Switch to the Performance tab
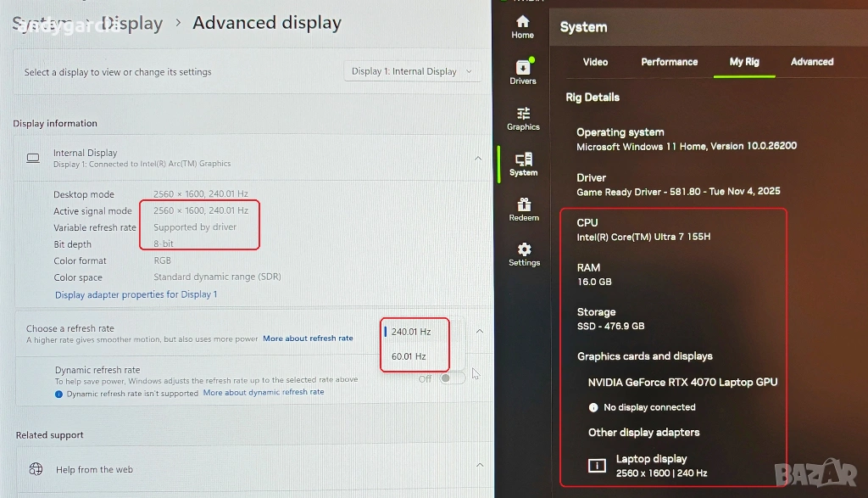This screenshot has width=868, height=498. coord(669,62)
